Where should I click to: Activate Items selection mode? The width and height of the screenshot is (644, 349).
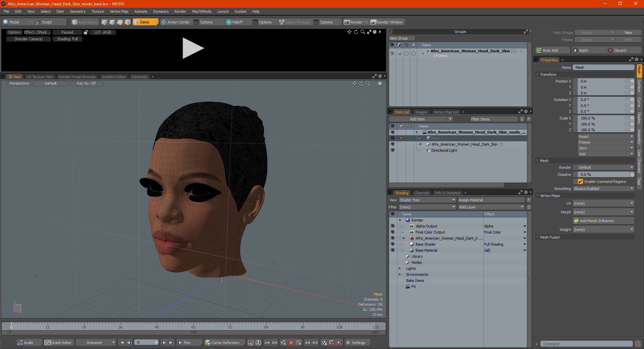click(x=145, y=22)
